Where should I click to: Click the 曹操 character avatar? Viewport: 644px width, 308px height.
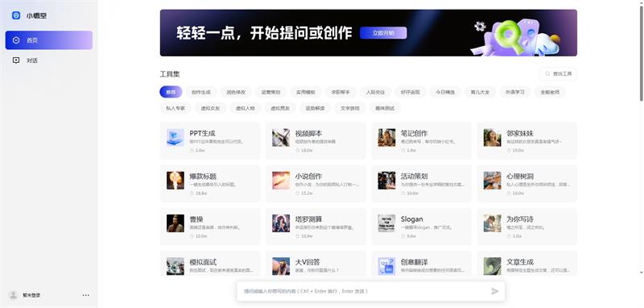(175, 223)
